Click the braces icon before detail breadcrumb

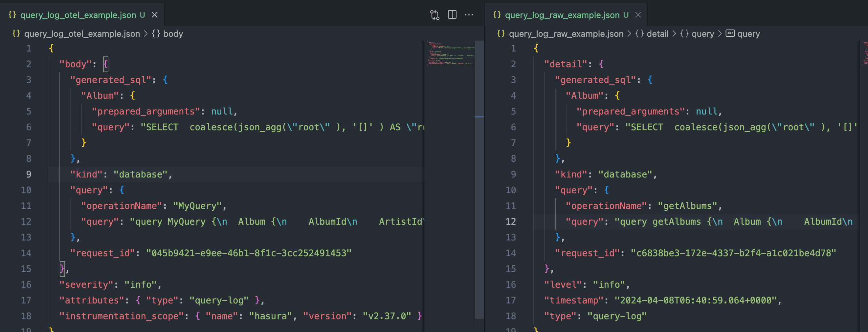[639, 34]
